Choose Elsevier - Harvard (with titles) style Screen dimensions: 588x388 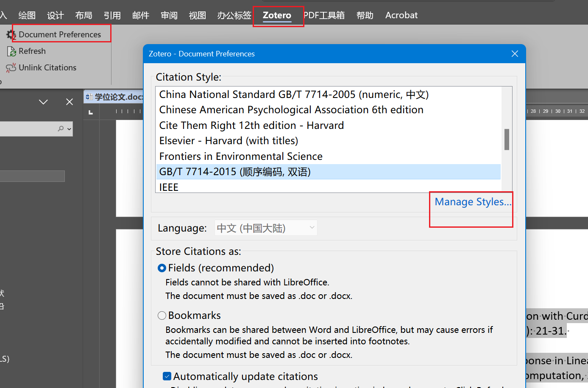(x=229, y=141)
